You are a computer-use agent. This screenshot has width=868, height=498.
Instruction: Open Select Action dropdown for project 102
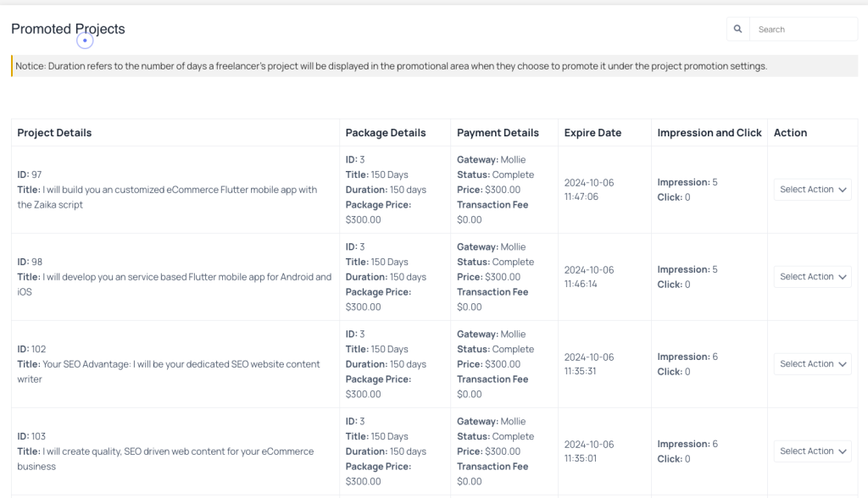[x=812, y=364]
